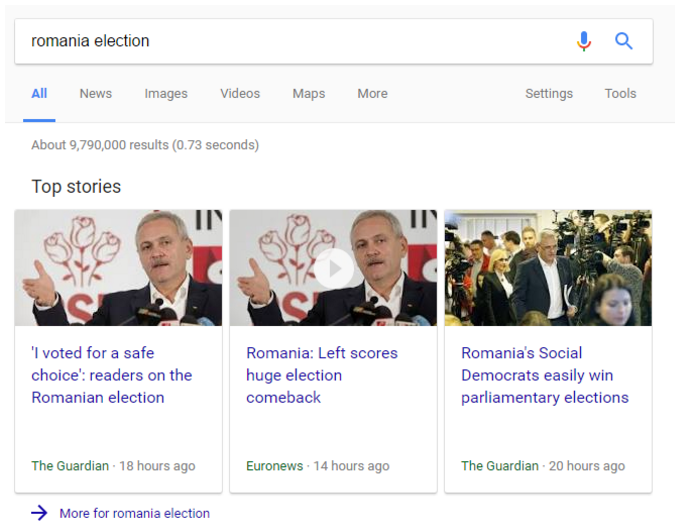This screenshot has height=524, width=675.
Task: Go to the Maps tab
Action: point(309,93)
